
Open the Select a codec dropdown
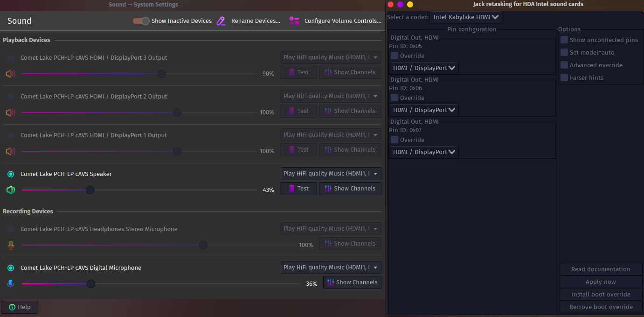(466, 17)
